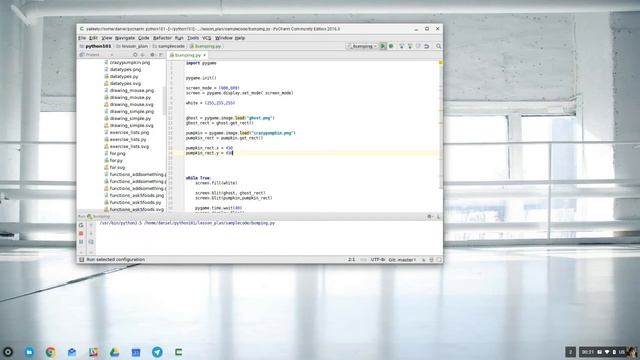Stop the running process with red square
The width and height of the screenshot is (640, 360).
pos(81,233)
